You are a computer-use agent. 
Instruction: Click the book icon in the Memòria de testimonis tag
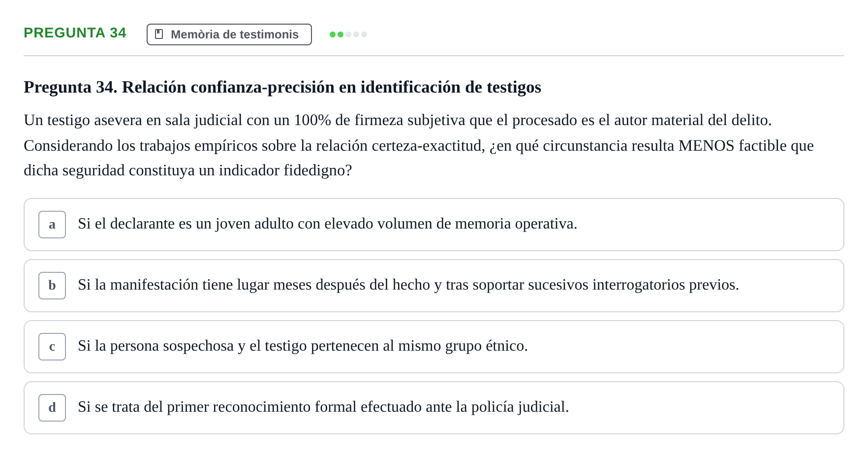(159, 34)
